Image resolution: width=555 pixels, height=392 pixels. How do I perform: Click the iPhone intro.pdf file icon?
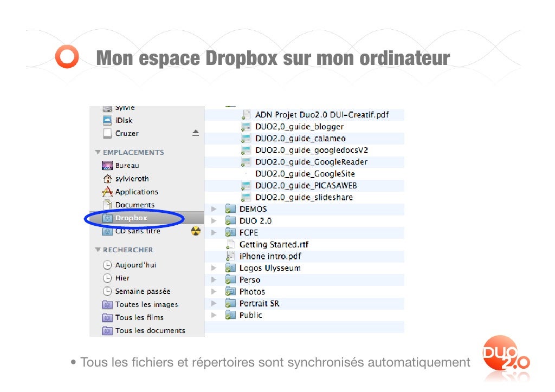point(230,256)
